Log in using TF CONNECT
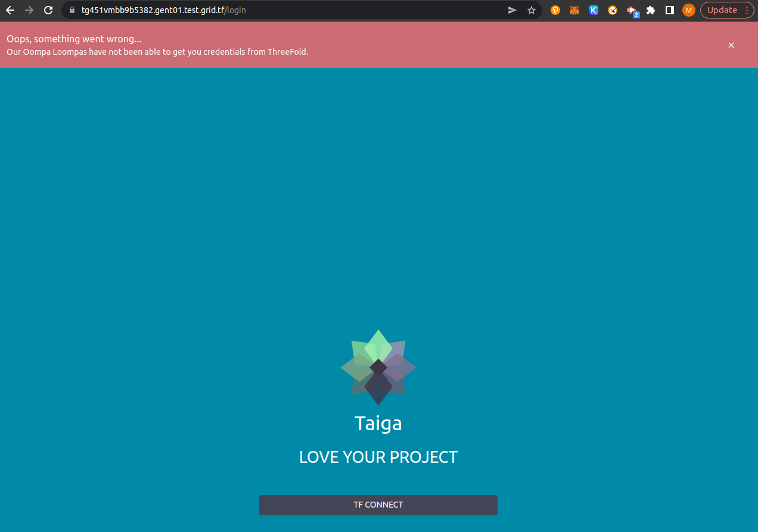Image resolution: width=758 pixels, height=532 pixels. click(378, 505)
